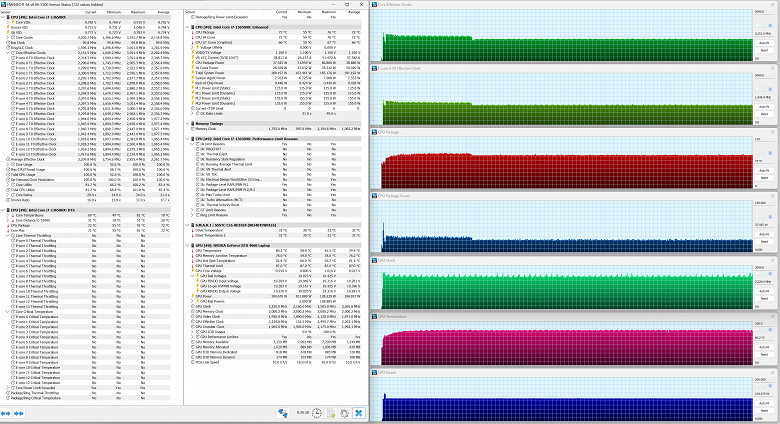Click the shrink layout arrows icon
Screen dimensions: 780x424
[20, 413]
